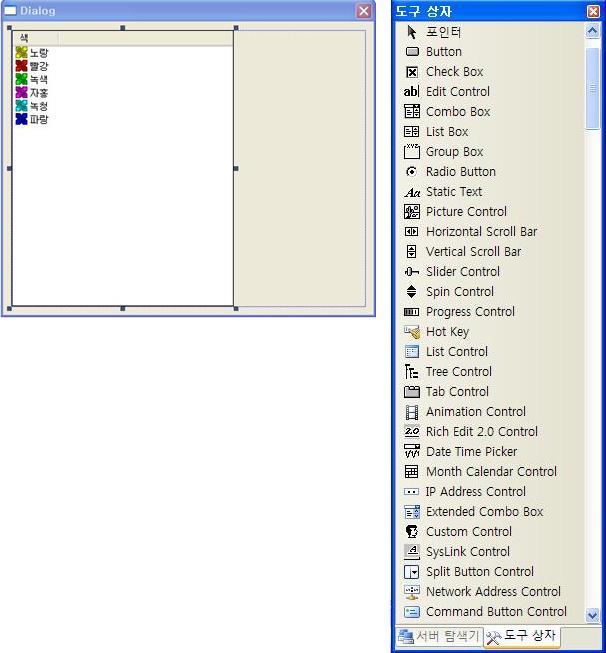Screen dimensions: 606x653
Task: Select the Date Time Picker icon
Action: 412,451
